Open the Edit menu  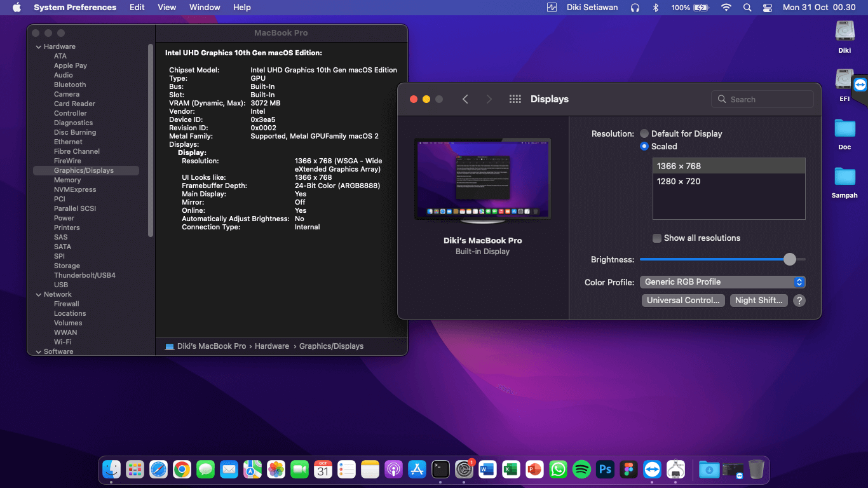tap(137, 8)
